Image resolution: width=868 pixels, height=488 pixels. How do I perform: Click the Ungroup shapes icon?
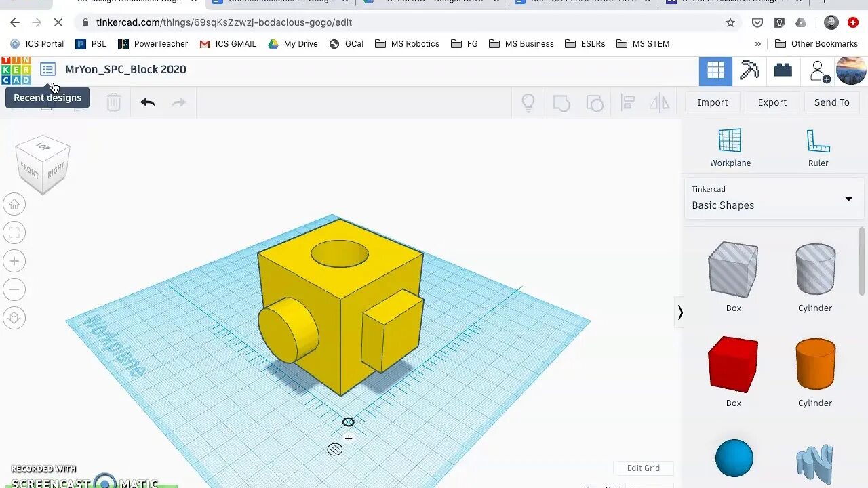pos(595,103)
